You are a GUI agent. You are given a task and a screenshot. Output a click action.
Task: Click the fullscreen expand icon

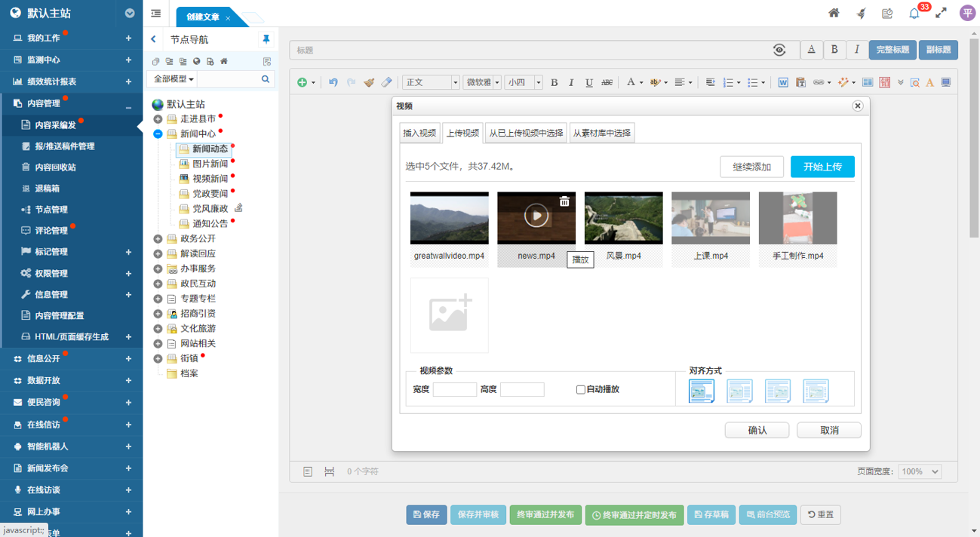(x=941, y=13)
